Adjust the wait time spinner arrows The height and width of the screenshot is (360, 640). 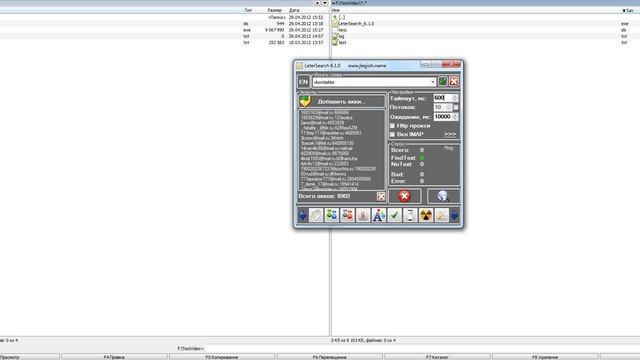(456, 117)
